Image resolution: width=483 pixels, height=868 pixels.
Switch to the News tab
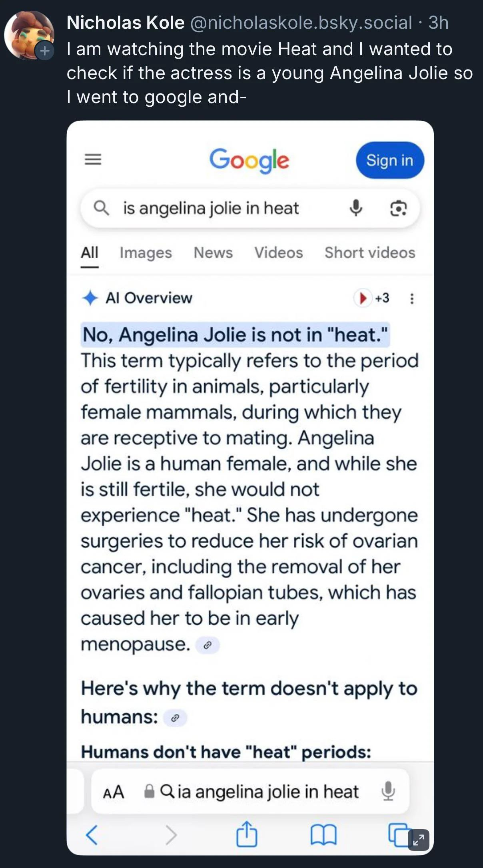pyautogui.click(x=213, y=253)
